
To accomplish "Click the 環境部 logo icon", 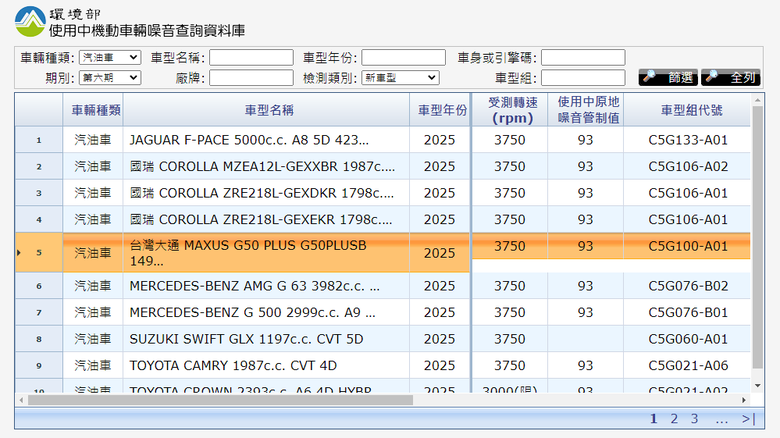I will 30,22.
